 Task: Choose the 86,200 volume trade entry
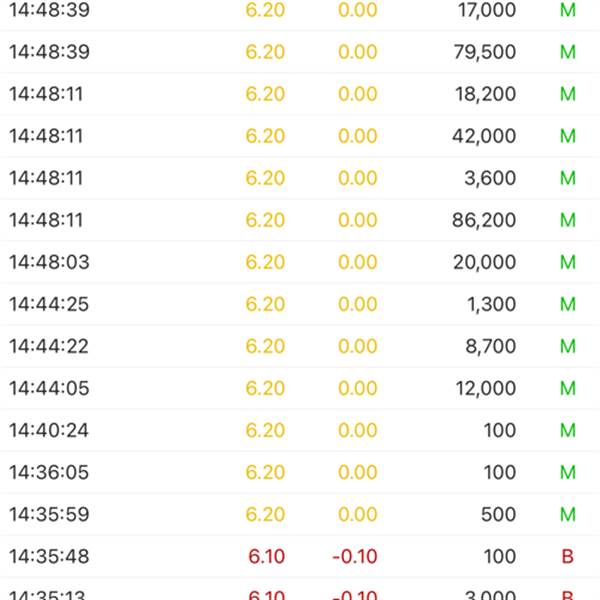pos(300,220)
